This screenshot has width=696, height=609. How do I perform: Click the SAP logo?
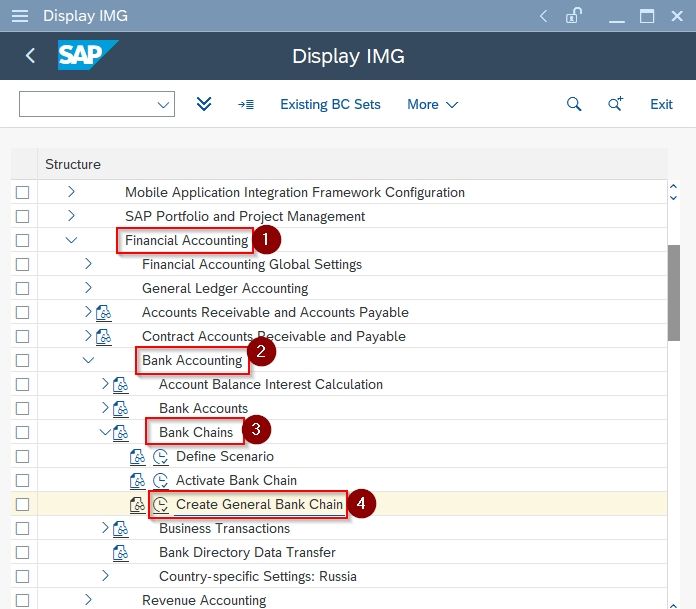pyautogui.click(x=87, y=55)
